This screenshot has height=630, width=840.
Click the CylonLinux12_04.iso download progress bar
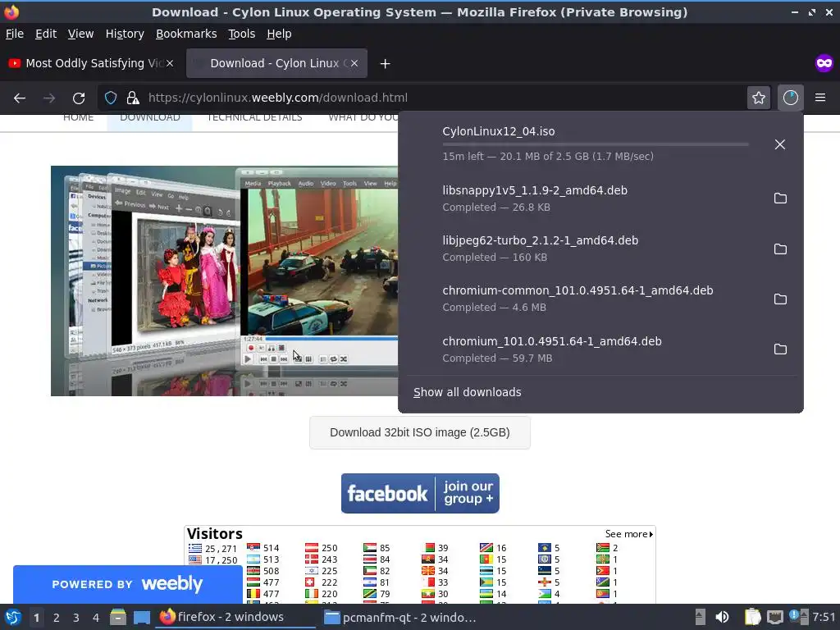[596, 144]
